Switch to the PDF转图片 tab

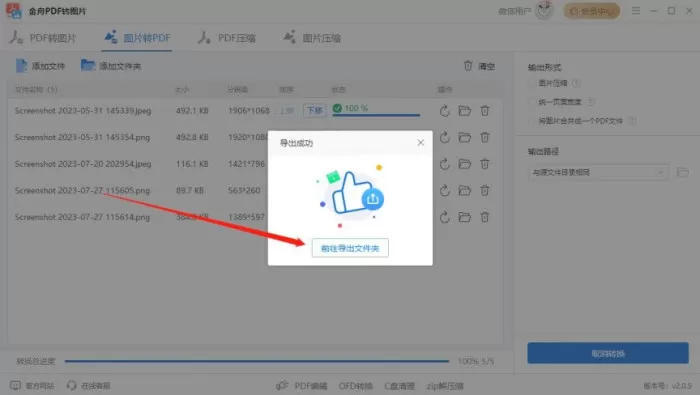tap(43, 38)
